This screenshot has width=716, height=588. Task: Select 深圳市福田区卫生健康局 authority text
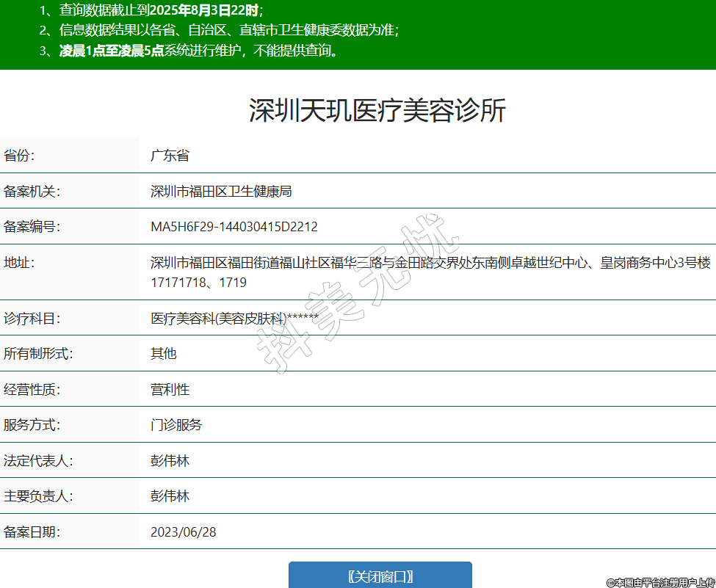(x=221, y=192)
